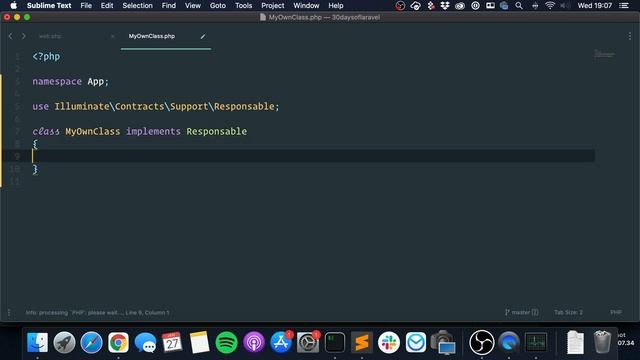Image resolution: width=640 pixels, height=360 pixels.
Task: Click Sublime Text in the Dock
Action: (x=362, y=342)
